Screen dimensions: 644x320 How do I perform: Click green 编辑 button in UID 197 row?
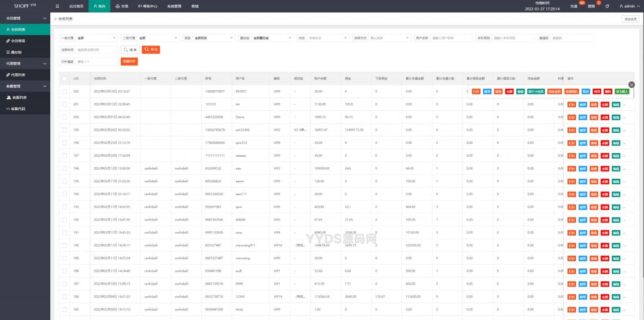[616, 156]
